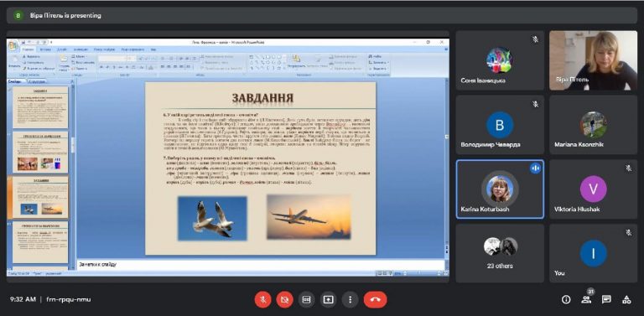Click the Сопя Іваницька participant tile
Image resolution: width=644 pixels, height=316 pixels.
coord(500,60)
